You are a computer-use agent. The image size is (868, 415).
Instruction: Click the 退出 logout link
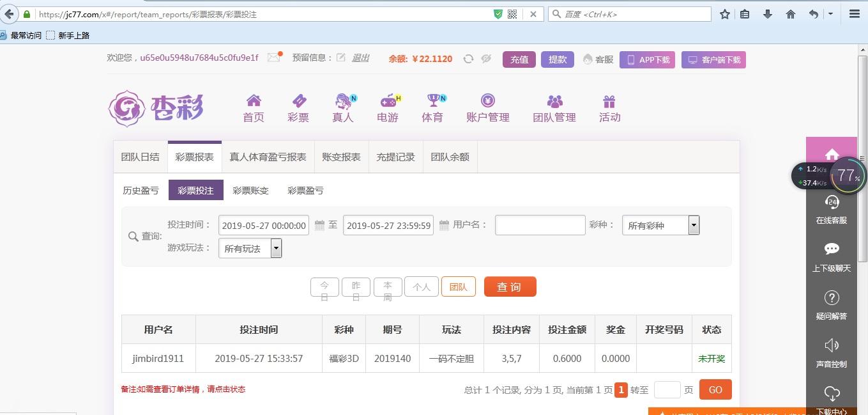360,58
